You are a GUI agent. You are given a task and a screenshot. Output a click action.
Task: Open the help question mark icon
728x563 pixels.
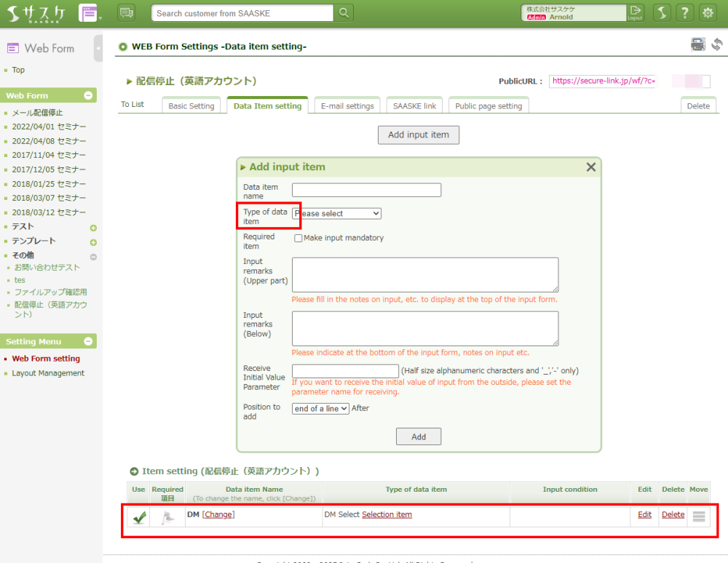click(684, 12)
